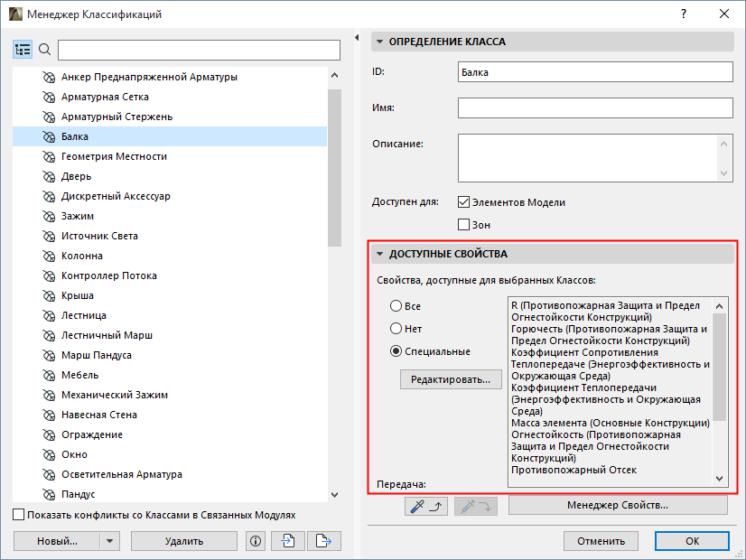Click the icon next to Лестница

click(49, 316)
